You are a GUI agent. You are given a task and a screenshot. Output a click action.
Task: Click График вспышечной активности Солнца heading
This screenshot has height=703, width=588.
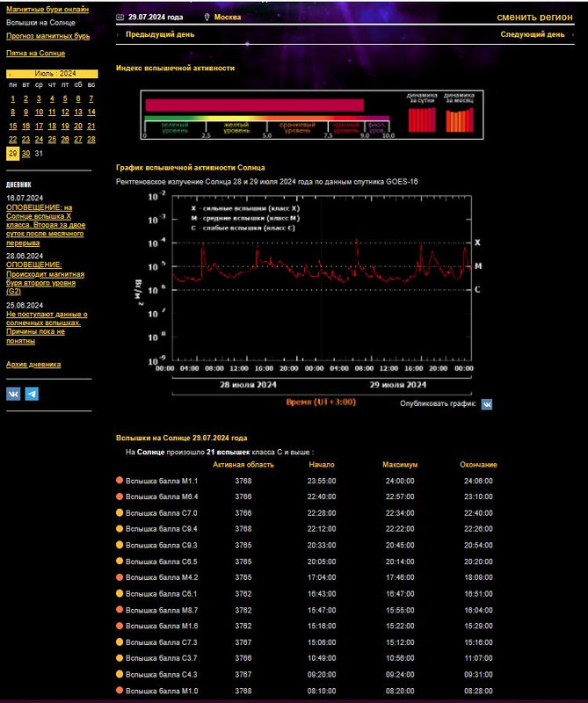point(191,167)
